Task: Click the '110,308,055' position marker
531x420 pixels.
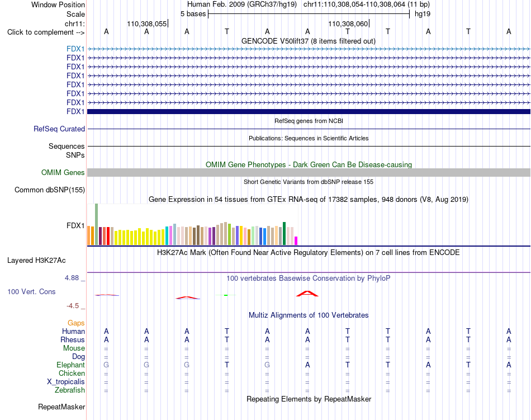Action: coord(147,23)
